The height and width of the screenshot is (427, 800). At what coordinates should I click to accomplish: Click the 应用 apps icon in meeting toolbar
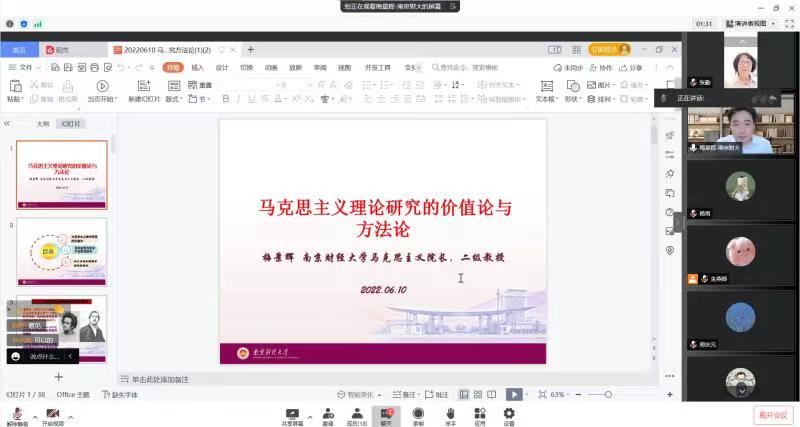[x=480, y=413]
